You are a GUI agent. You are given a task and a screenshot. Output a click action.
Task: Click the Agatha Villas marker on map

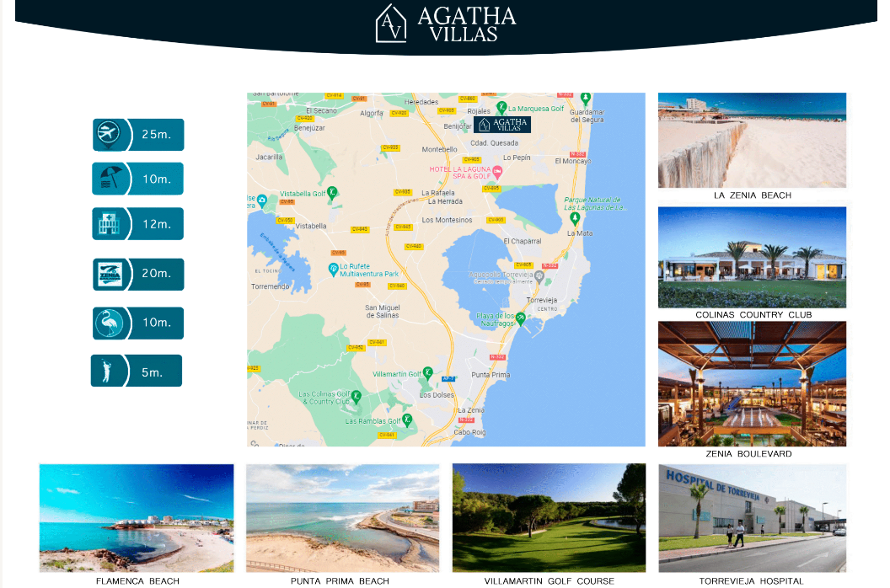click(x=501, y=125)
